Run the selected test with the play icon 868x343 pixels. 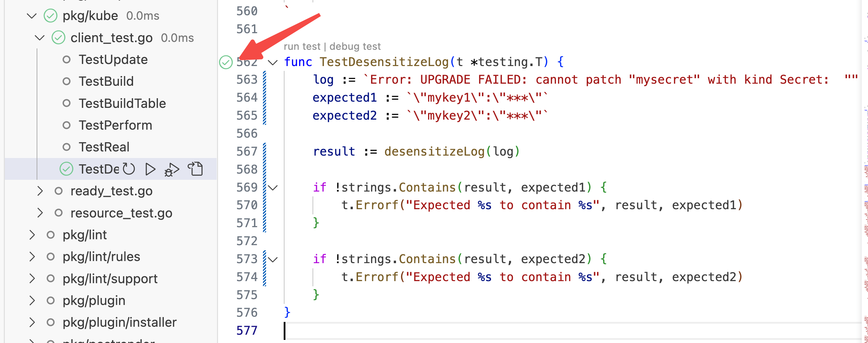point(150,169)
